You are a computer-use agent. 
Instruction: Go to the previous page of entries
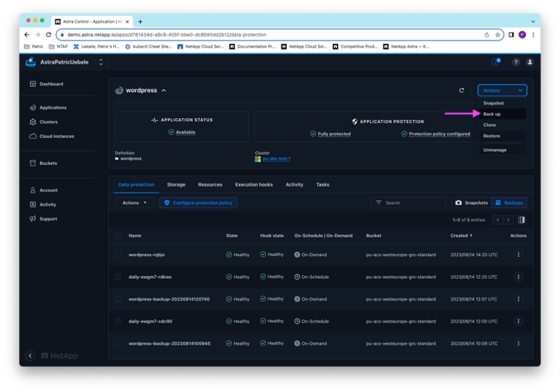(498, 220)
